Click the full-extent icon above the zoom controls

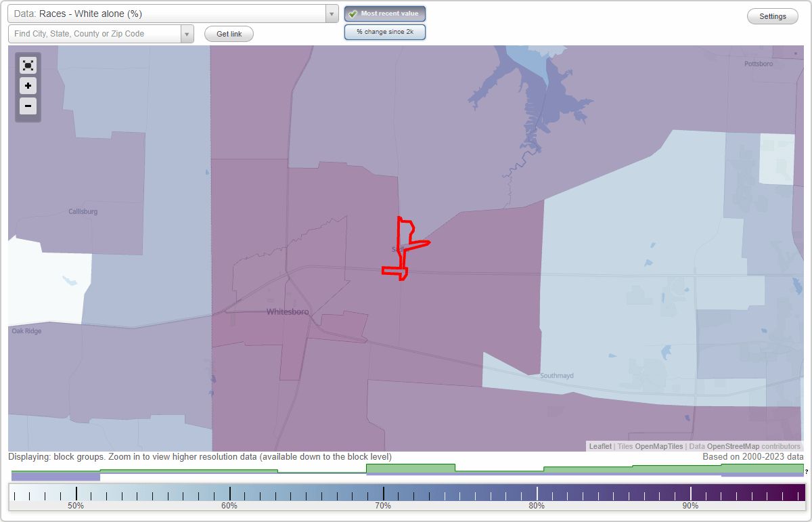(28, 65)
